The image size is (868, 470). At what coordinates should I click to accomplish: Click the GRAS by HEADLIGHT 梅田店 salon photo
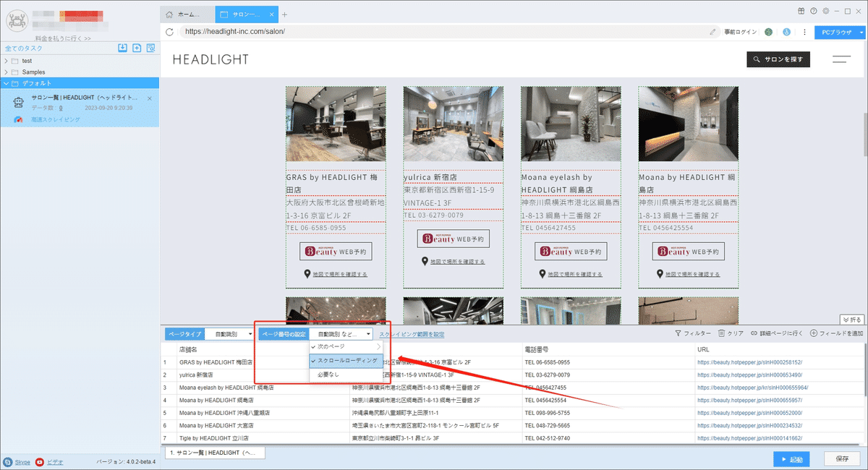(336, 124)
